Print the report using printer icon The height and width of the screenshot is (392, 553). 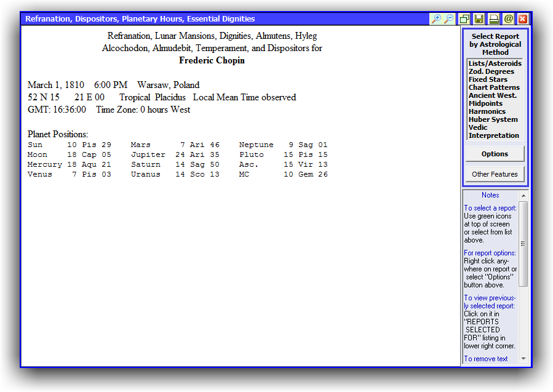(494, 19)
